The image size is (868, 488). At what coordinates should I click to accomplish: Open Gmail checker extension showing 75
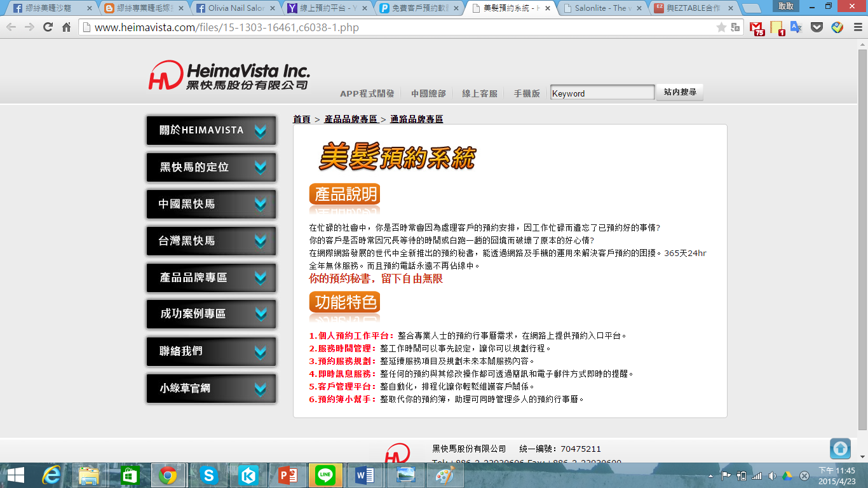[x=756, y=28]
